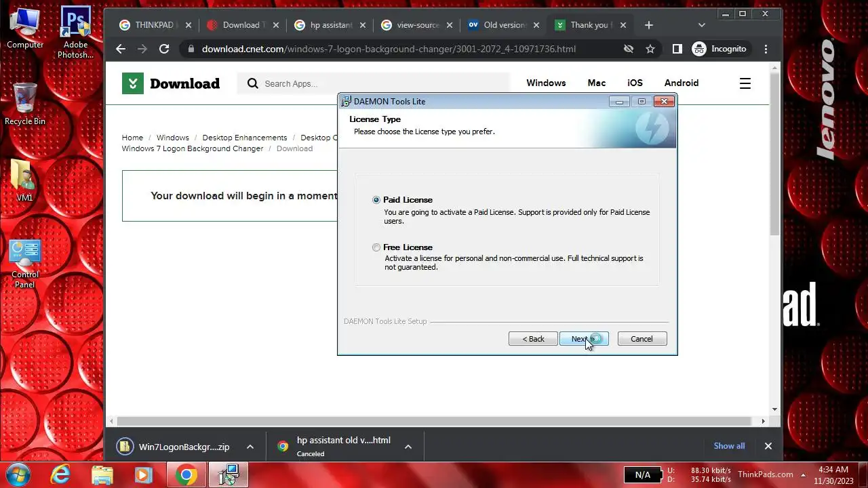Open the VM1 folder icon
The width and height of the screenshot is (868, 488).
pyautogui.click(x=24, y=180)
